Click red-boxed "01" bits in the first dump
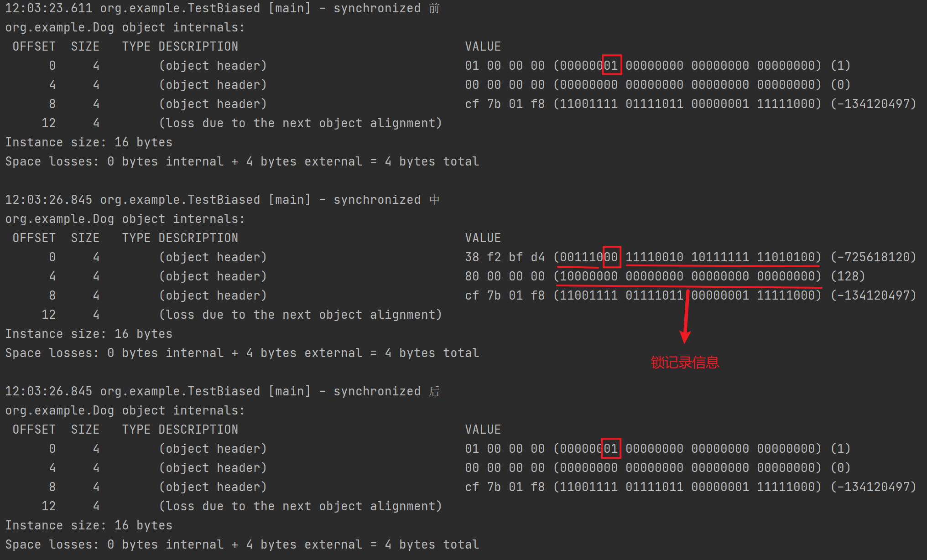Screen dimensions: 927x560 point(612,65)
